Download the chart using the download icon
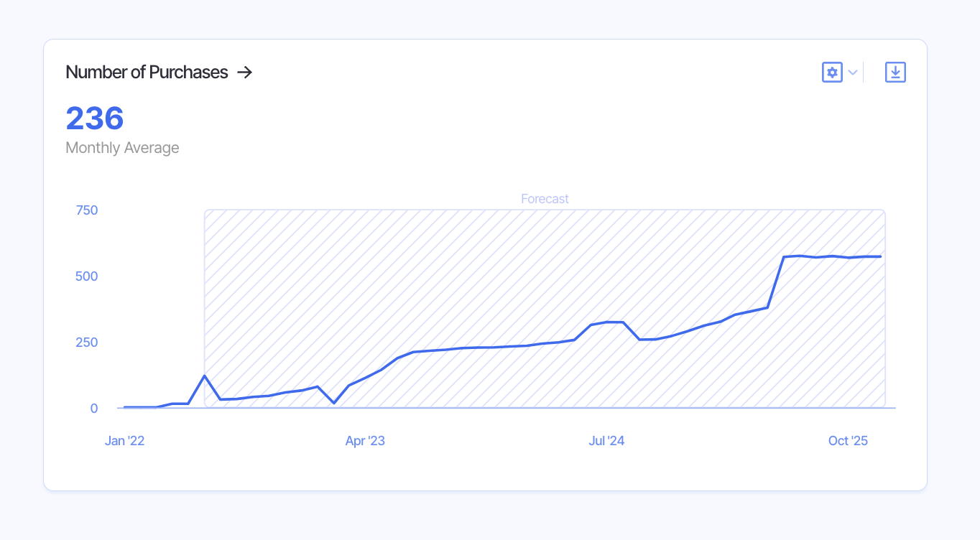This screenshot has height=540, width=980. (x=895, y=73)
